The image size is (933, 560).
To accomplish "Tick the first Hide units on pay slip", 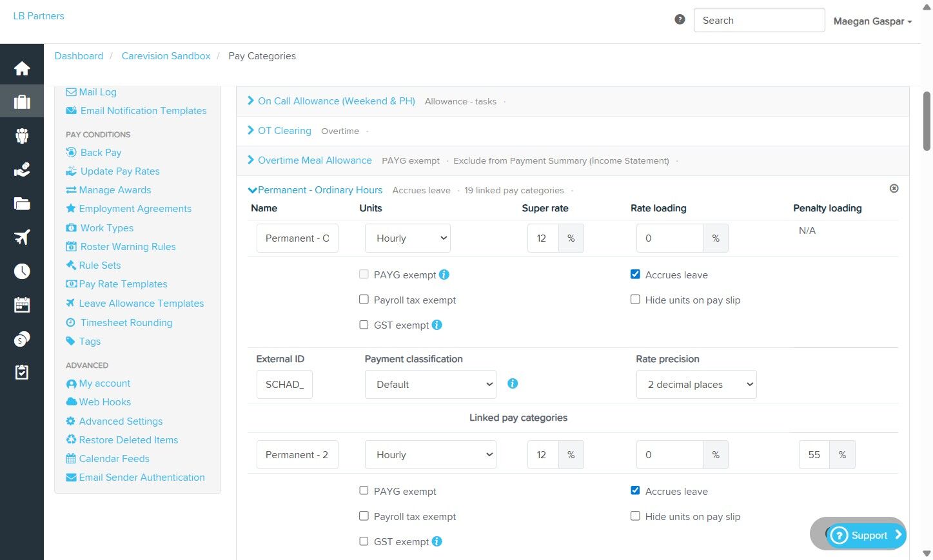I will point(635,300).
